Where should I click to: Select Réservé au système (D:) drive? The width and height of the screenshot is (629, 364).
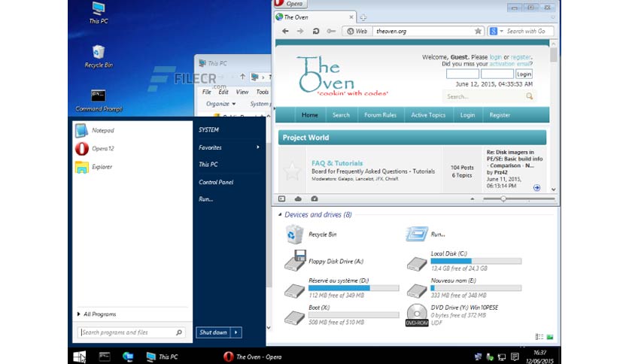click(342, 288)
